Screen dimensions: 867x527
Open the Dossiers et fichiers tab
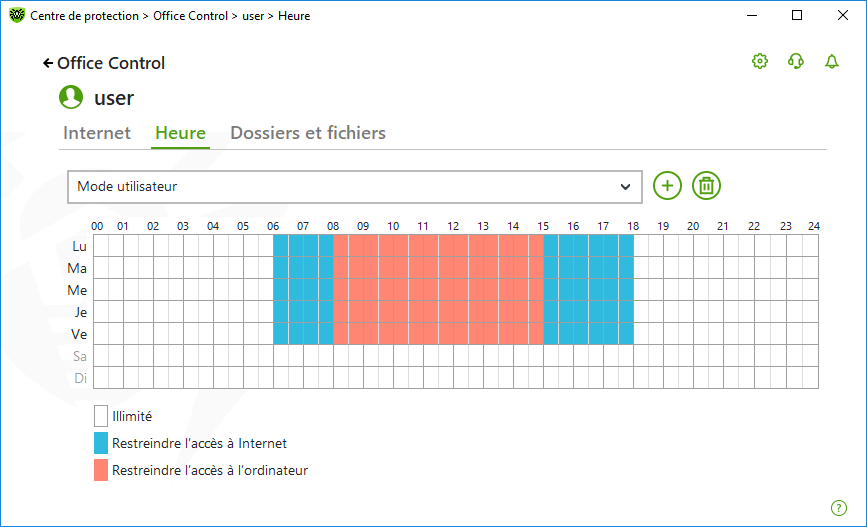pyautogui.click(x=308, y=133)
